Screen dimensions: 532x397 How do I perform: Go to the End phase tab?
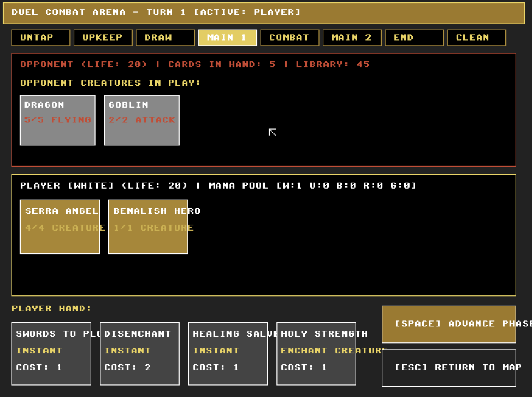click(x=414, y=38)
